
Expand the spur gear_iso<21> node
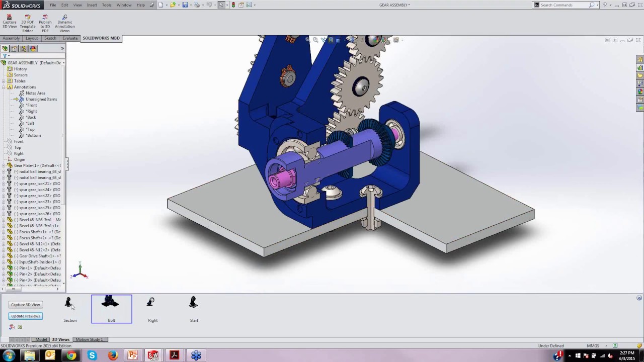(4, 184)
